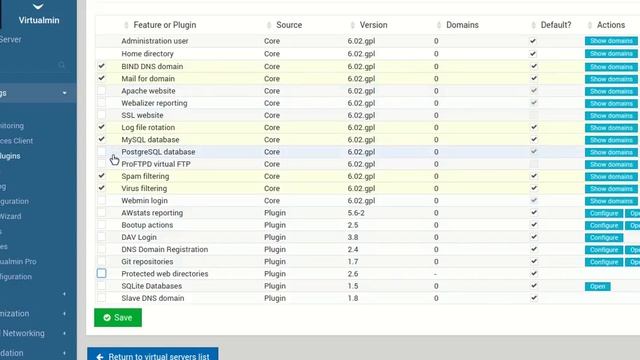This screenshot has height=360, width=640.
Task: Enable Webalizer reporting feature checkbox
Action: 101,103
